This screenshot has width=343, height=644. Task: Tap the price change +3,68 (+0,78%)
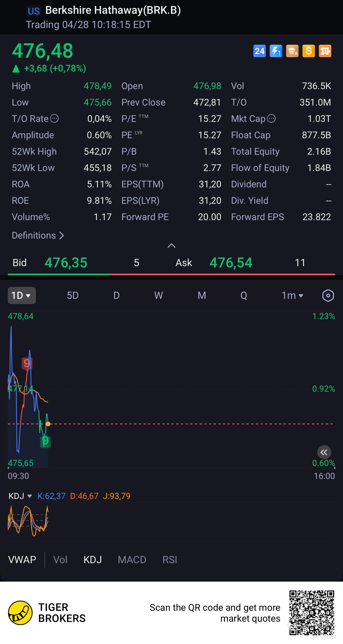pyautogui.click(x=55, y=68)
